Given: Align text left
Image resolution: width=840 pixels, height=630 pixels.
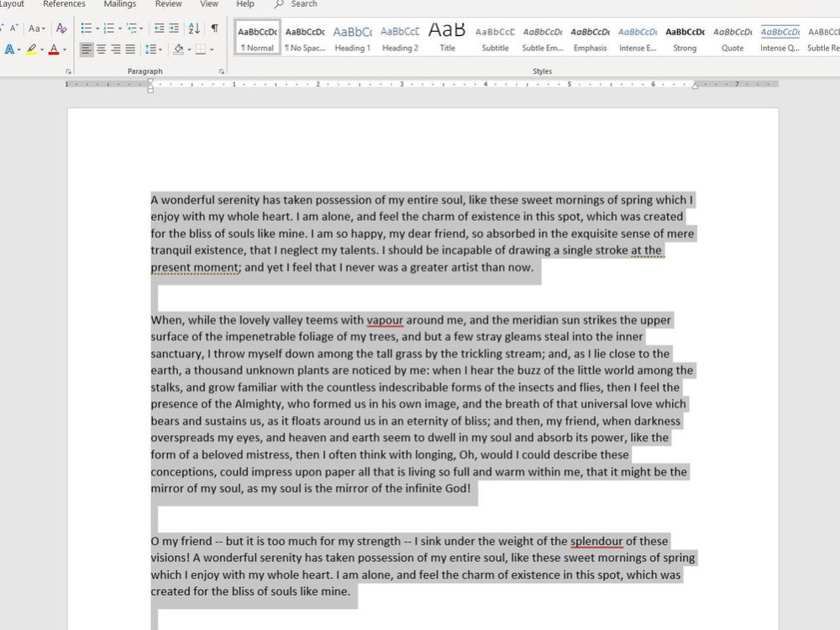Looking at the screenshot, I should [86, 50].
